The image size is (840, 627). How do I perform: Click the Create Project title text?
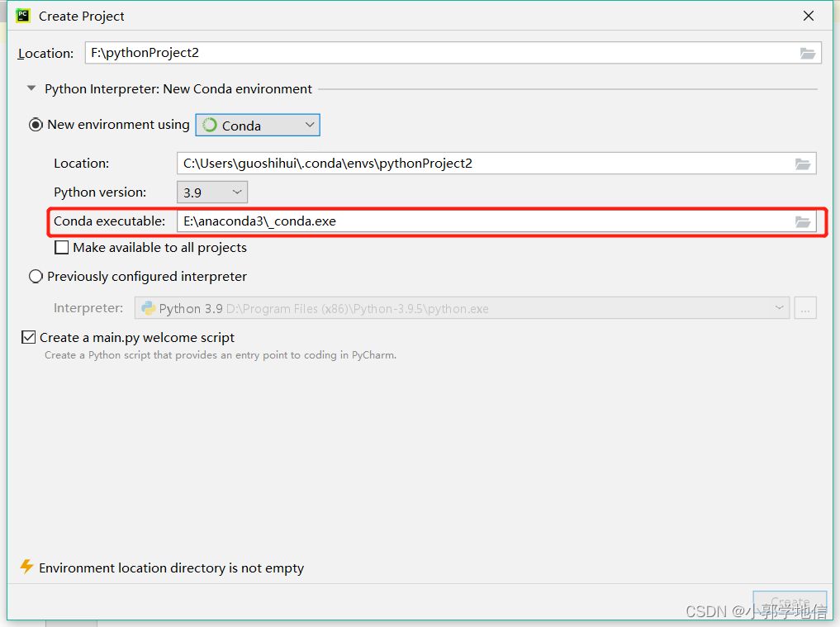click(82, 17)
